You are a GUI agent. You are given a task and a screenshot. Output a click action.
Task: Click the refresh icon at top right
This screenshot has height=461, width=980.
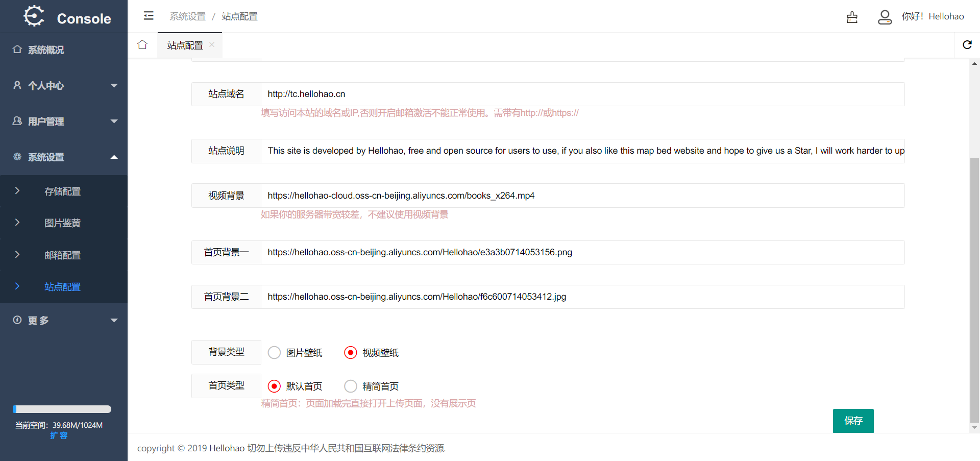[x=967, y=45]
